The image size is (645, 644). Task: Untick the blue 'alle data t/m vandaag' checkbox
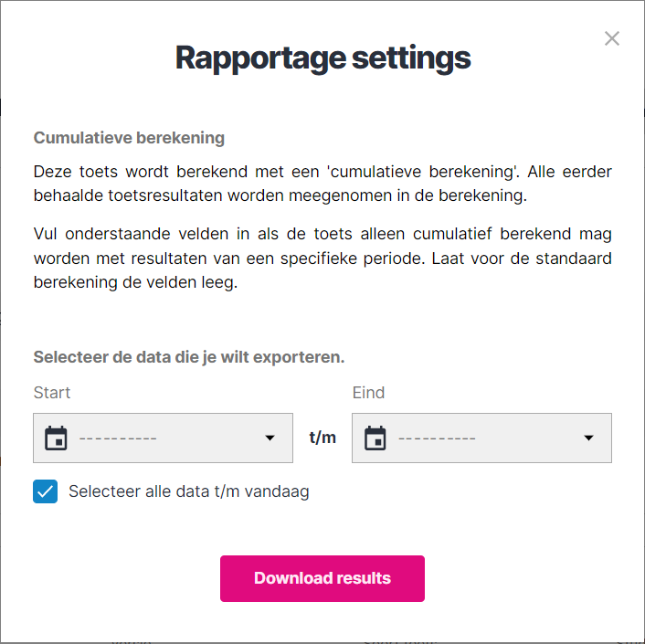(45, 491)
